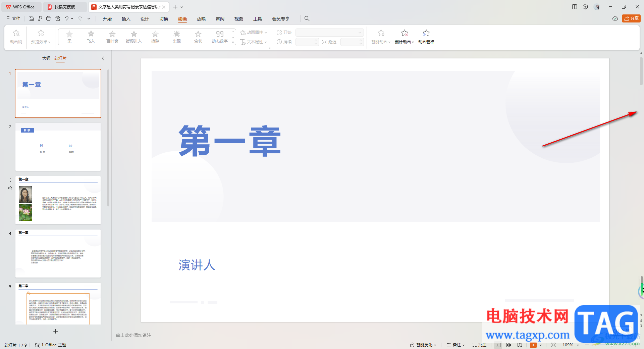Apply the 飞入 fly-in animation effect

pos(91,37)
